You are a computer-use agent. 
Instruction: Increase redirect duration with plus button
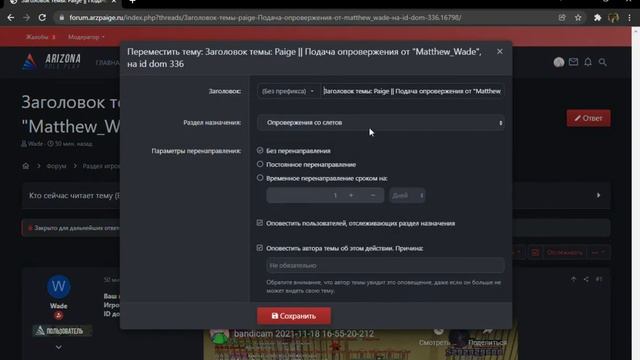[x=351, y=195]
